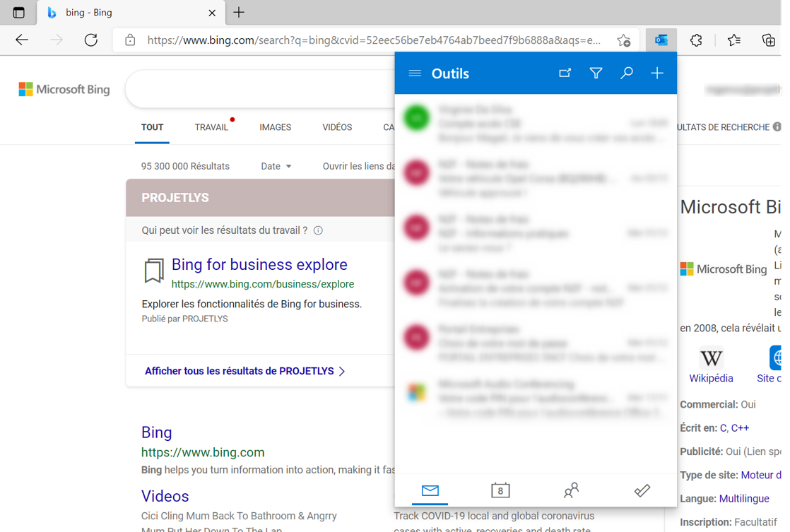Open the Collections button in toolbar
790x532 pixels.
768,40
